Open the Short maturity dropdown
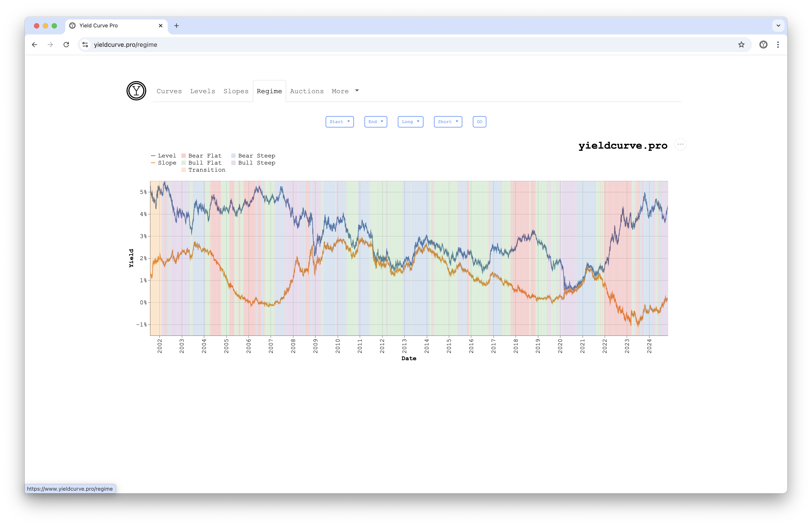Image resolution: width=812 pixels, height=526 pixels. [448, 122]
